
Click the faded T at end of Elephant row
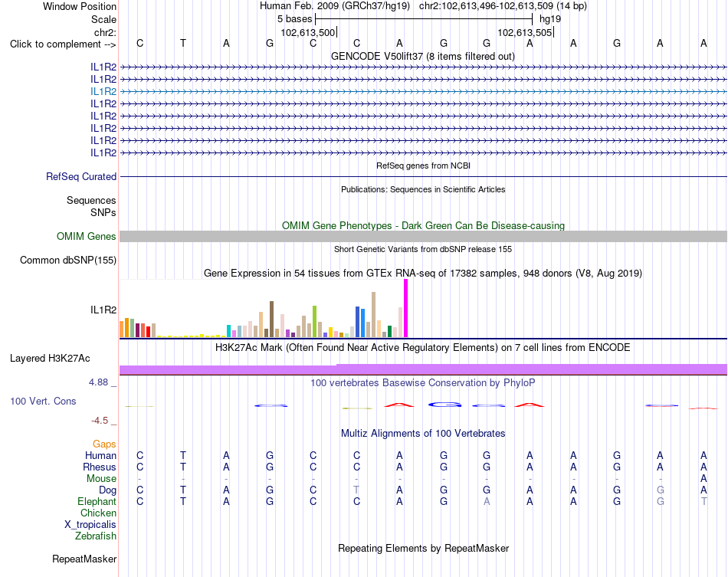click(x=703, y=501)
